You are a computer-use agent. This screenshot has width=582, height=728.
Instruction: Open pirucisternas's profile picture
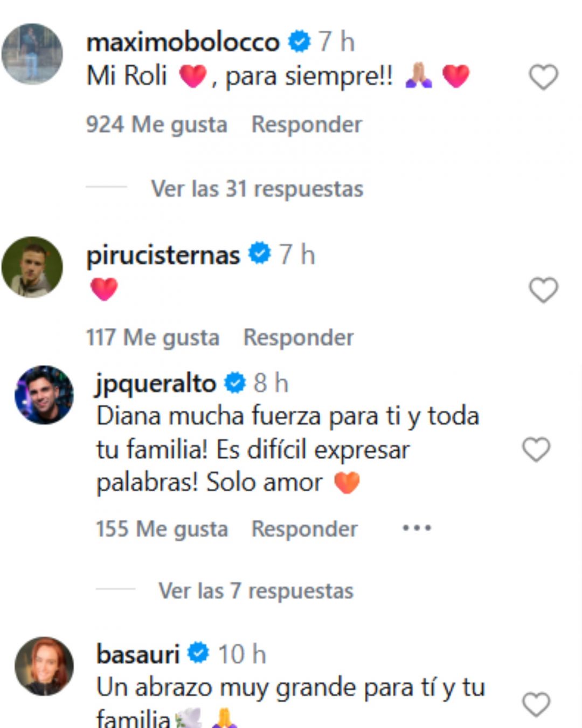tap(32, 267)
